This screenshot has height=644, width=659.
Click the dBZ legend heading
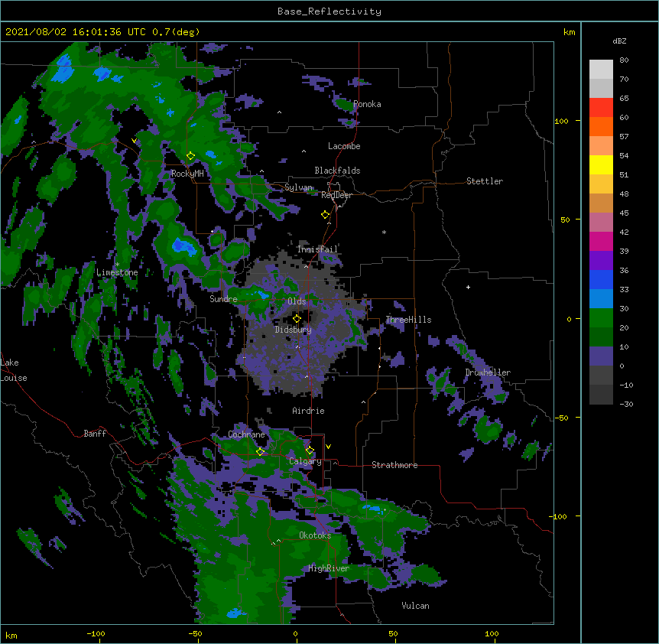tap(619, 41)
